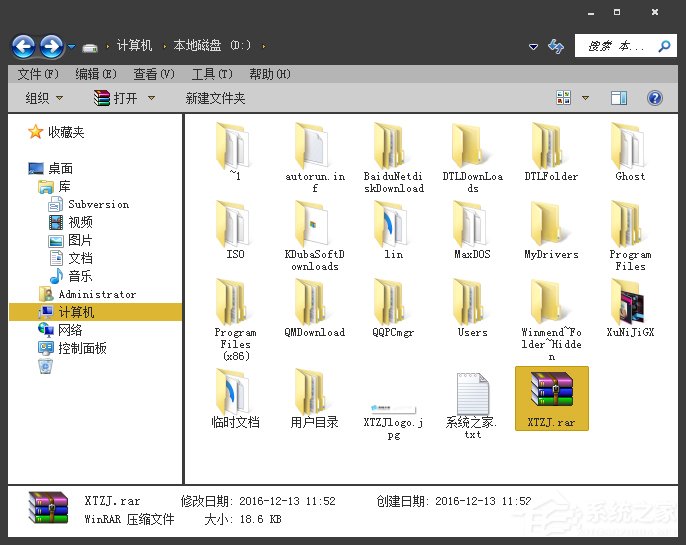This screenshot has width=686, height=545.
Task: Select the Program Files folder
Action: (630, 235)
